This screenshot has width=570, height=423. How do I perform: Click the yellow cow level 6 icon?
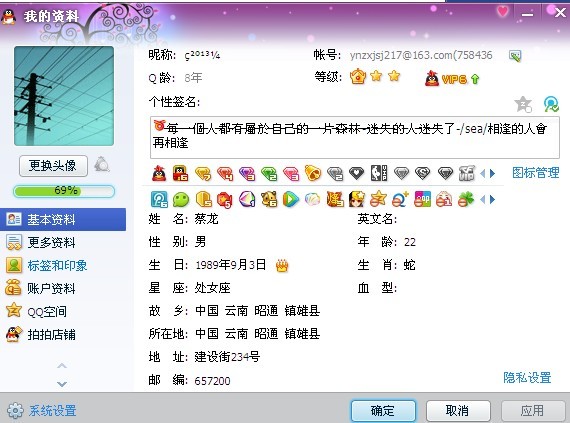(269, 199)
